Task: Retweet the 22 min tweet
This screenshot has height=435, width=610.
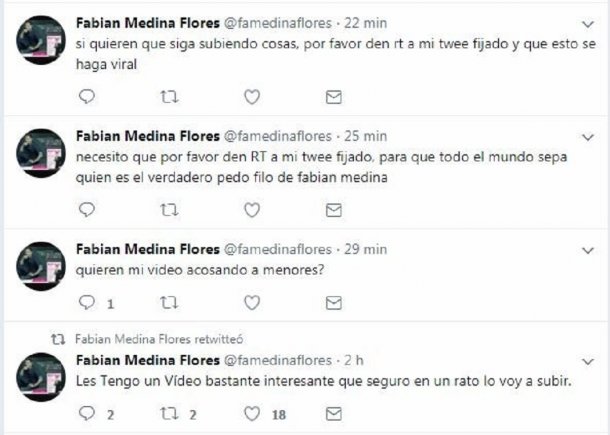Action: click(169, 97)
